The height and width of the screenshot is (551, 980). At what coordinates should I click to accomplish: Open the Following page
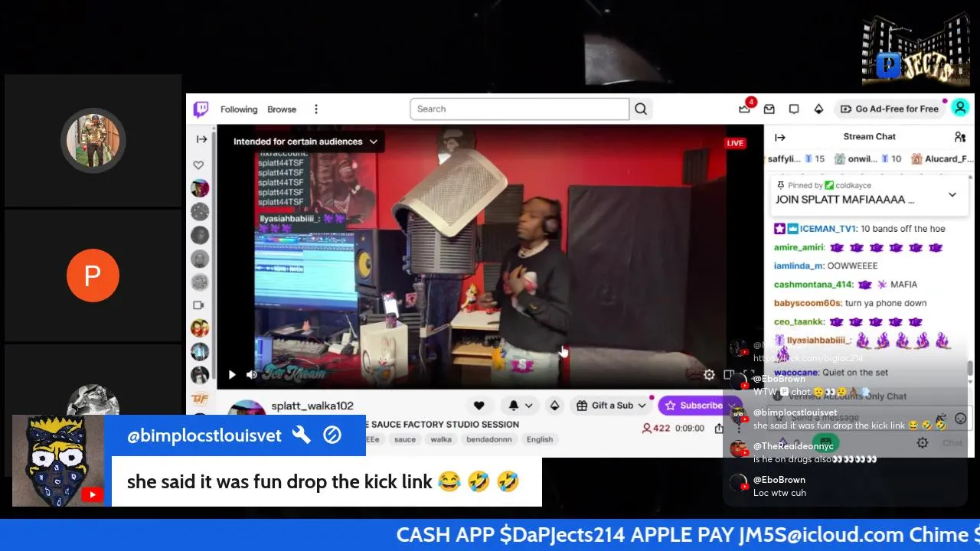coord(239,109)
